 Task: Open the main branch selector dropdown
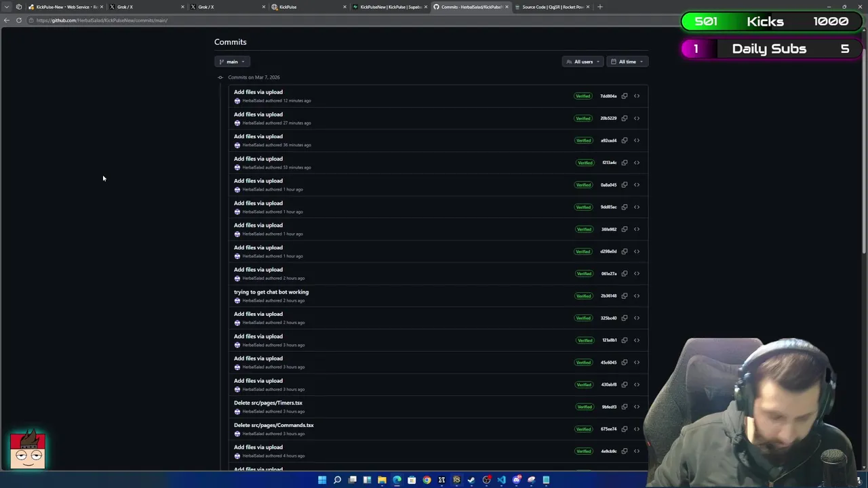(232, 62)
